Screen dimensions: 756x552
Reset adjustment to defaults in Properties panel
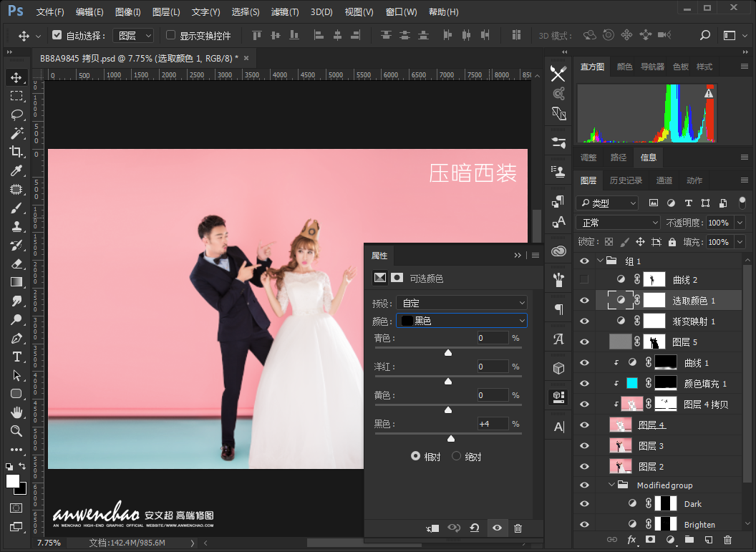click(475, 528)
